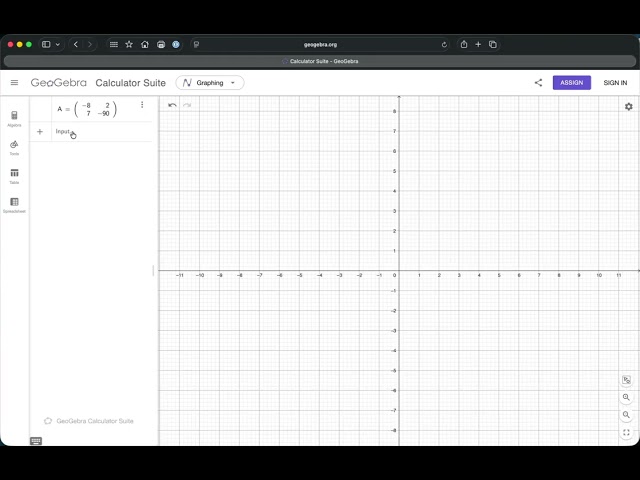The height and width of the screenshot is (480, 640).
Task: Open the GeoGebra hamburger menu
Action: (x=14, y=83)
